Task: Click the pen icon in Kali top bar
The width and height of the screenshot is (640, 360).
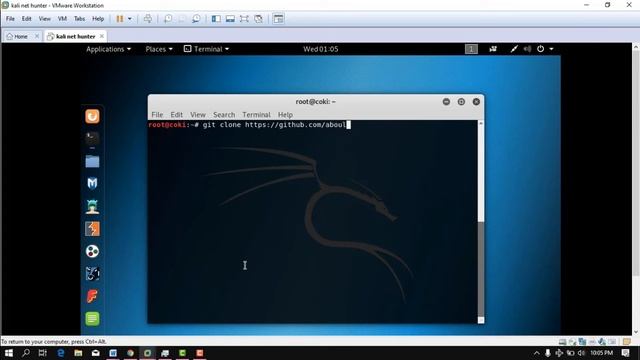Action: pos(514,49)
